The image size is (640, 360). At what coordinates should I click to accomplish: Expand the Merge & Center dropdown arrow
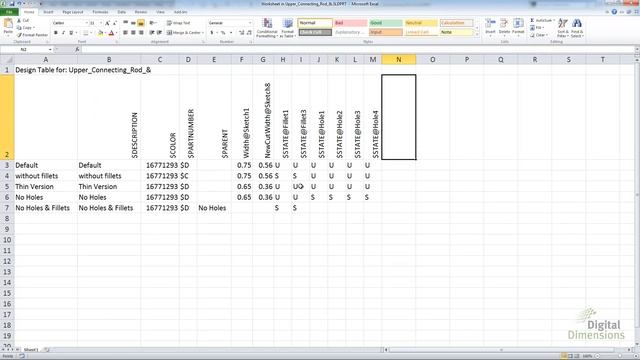click(203, 33)
